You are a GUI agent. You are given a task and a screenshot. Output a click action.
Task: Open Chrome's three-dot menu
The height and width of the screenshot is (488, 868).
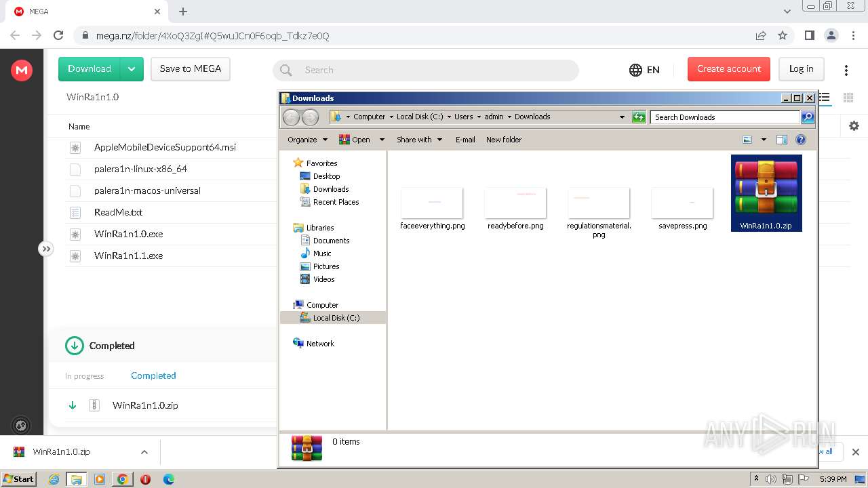tap(852, 35)
